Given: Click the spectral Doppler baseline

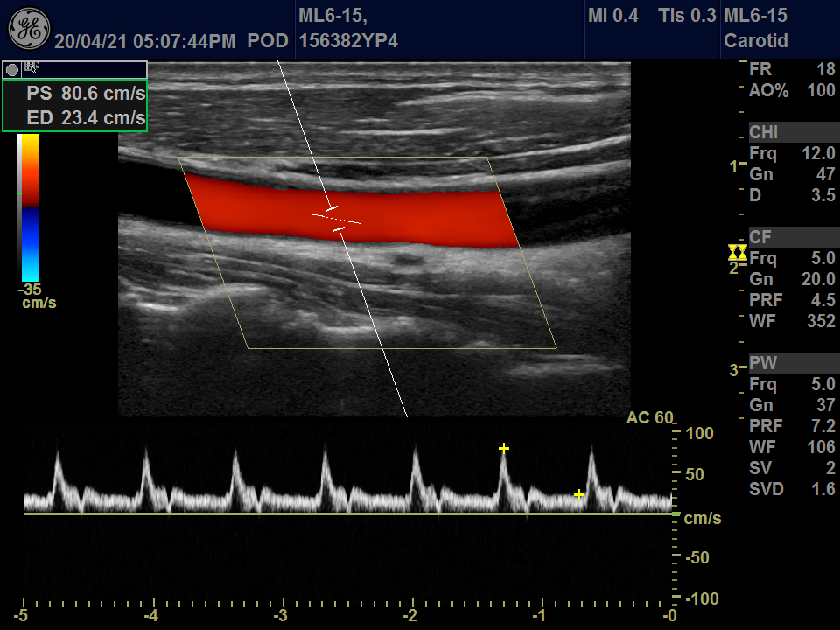Looking at the screenshot, I should coord(350,514).
